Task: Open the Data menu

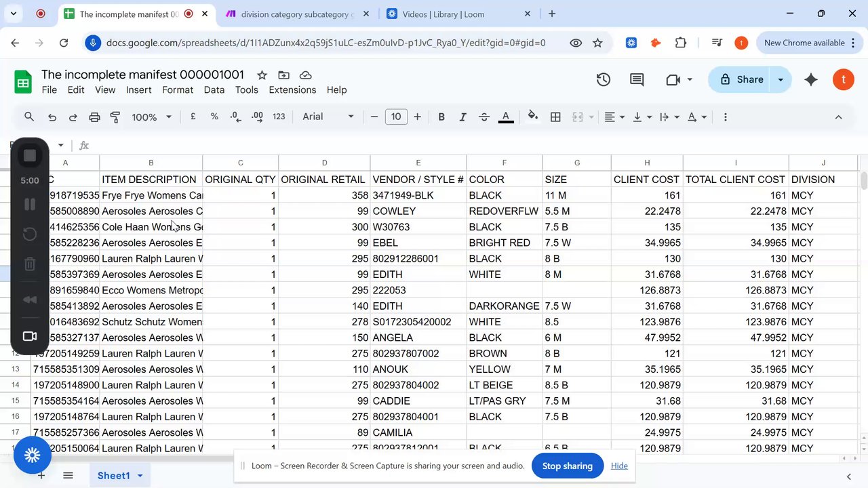Action: [x=214, y=89]
